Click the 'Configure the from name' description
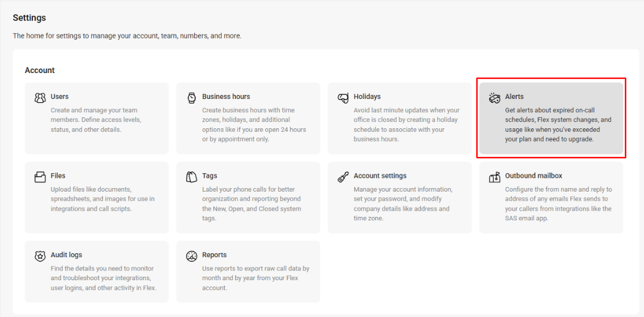This screenshot has height=317, width=644. click(x=559, y=204)
